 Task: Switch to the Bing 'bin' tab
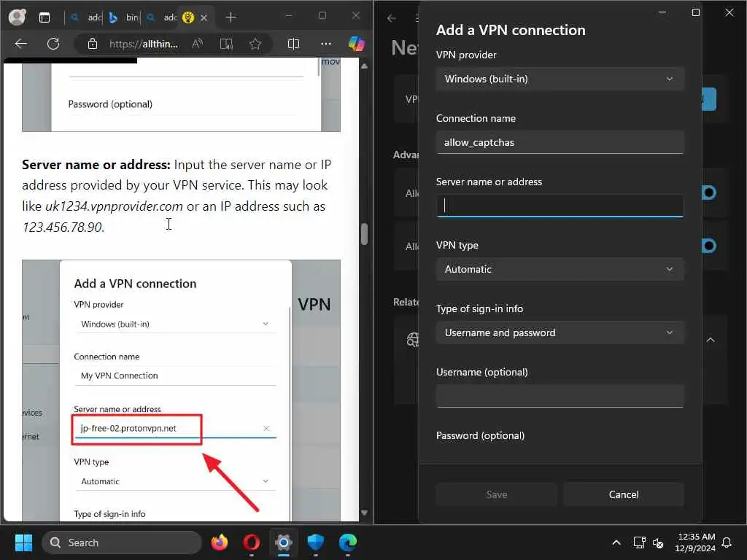coord(123,17)
